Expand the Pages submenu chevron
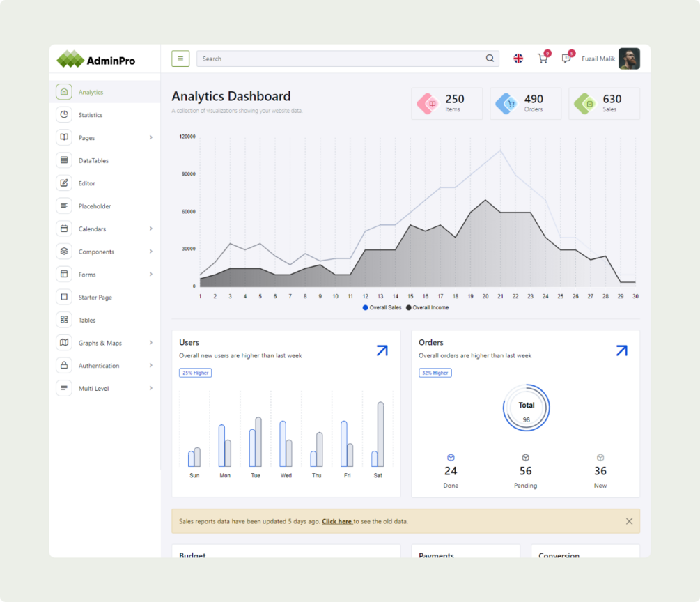700x602 pixels. pyautogui.click(x=151, y=137)
